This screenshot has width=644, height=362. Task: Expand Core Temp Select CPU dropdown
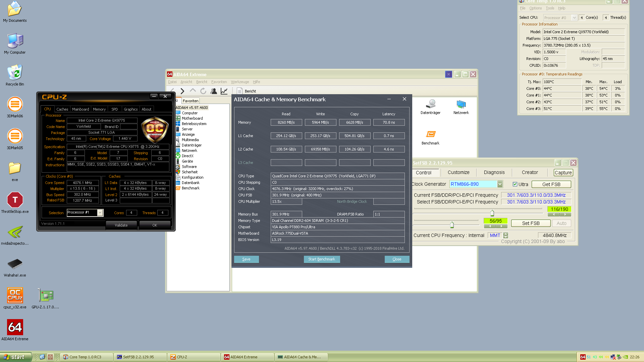[574, 18]
